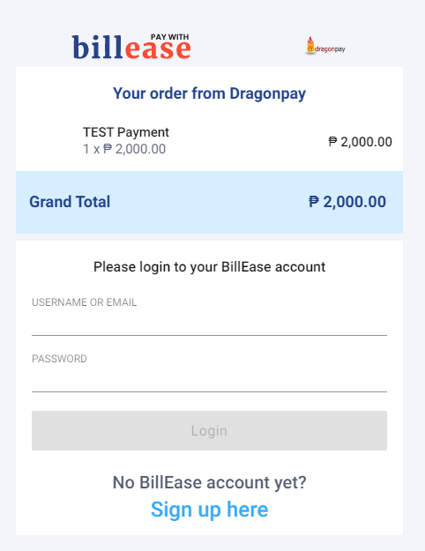Click the TEST Payment item name
The image size is (425, 551).
[126, 132]
